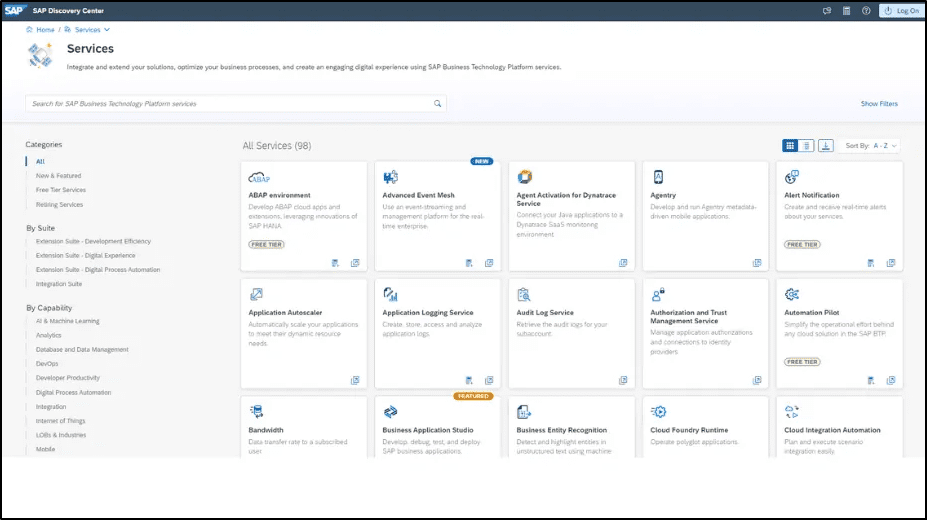Filter by Database and Data Management
This screenshot has height=520, width=927.
click(82, 349)
